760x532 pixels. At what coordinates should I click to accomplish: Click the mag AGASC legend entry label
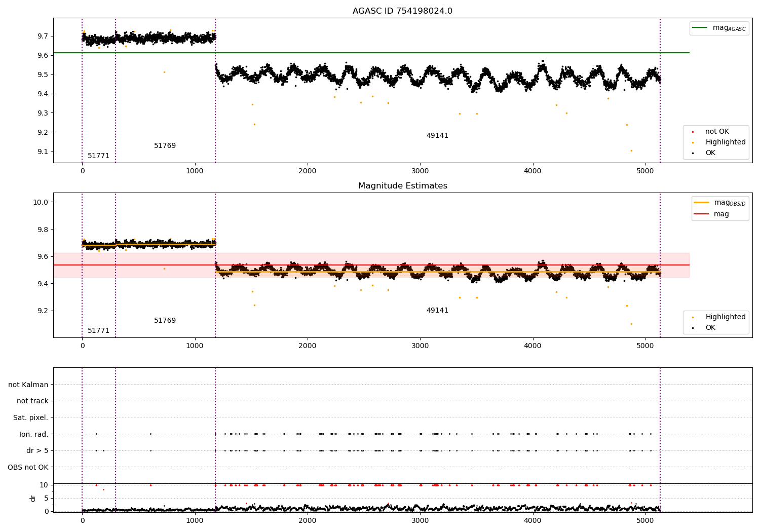click(729, 28)
